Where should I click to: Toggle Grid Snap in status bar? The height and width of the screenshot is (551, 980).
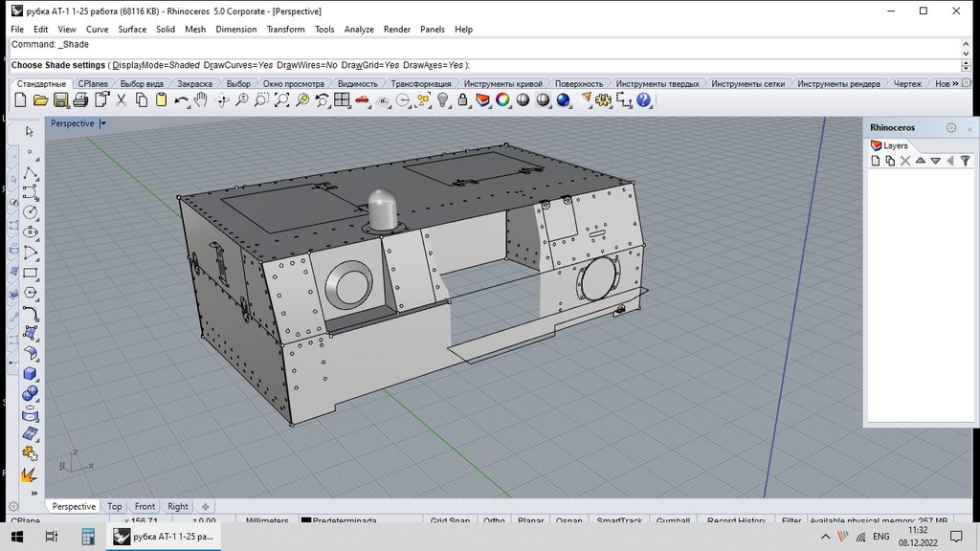click(x=450, y=521)
